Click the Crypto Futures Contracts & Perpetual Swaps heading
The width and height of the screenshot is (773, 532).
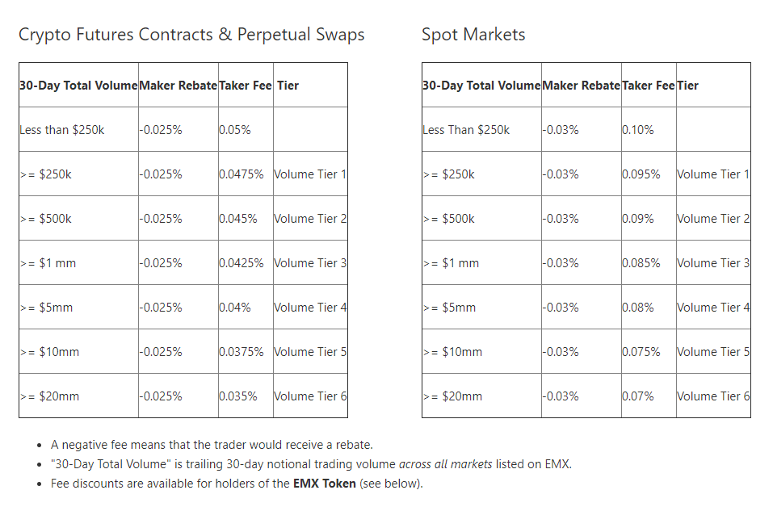point(191,35)
